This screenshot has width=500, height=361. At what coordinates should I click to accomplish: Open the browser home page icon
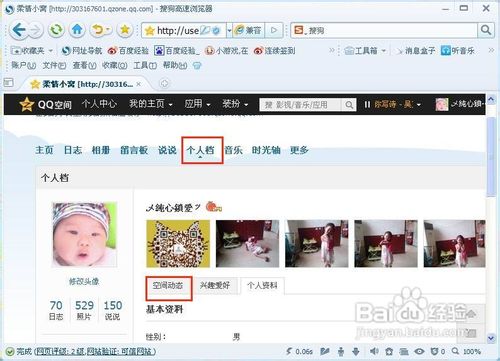click(77, 30)
